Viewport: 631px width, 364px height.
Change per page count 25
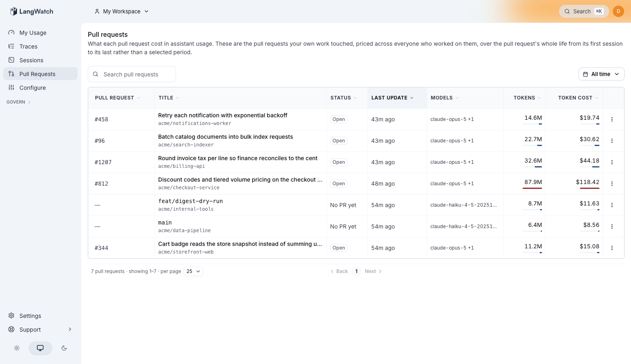193,271
